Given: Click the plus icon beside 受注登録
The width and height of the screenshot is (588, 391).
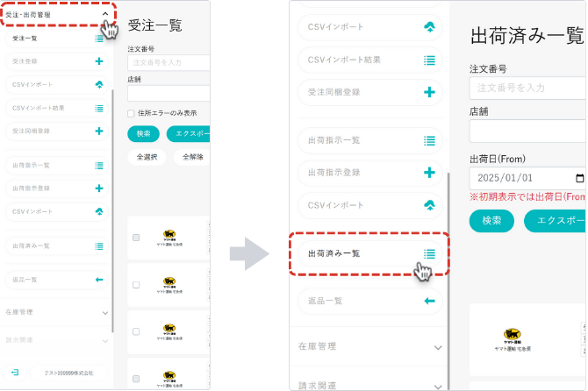Looking at the screenshot, I should point(99,61).
